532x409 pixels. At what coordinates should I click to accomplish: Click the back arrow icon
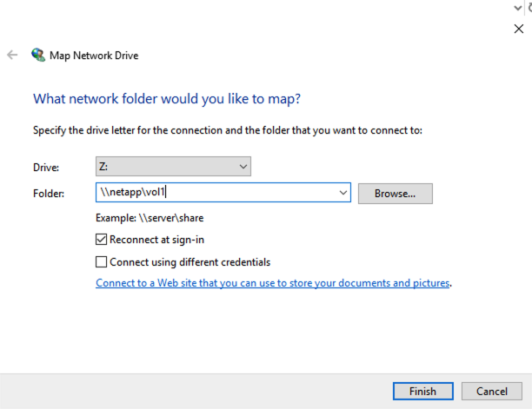12,55
